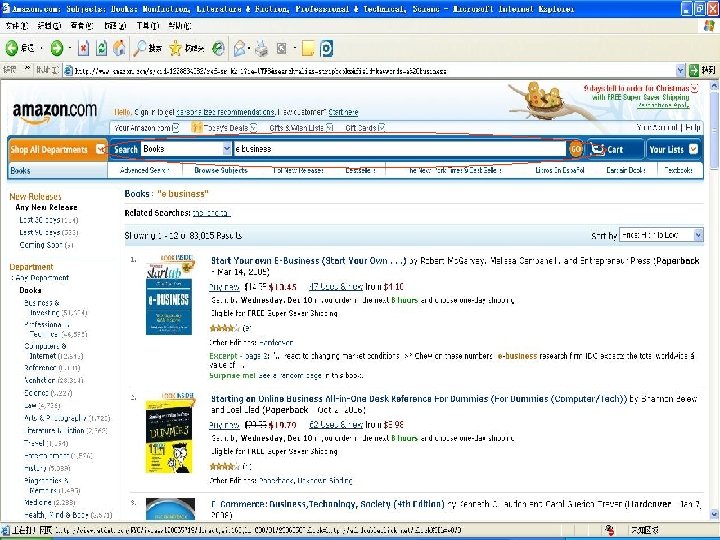
Task: Open the fourth menu bar item (Favorites)
Action: click(x=115, y=26)
